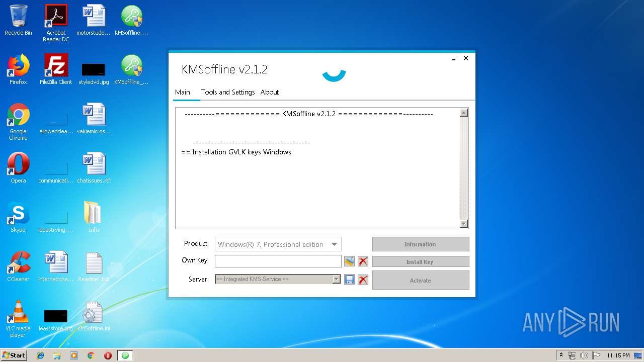Screen dimensions: 644x362
Task: Launch CCleaner desktop shortcut
Action: pyautogui.click(x=18, y=266)
